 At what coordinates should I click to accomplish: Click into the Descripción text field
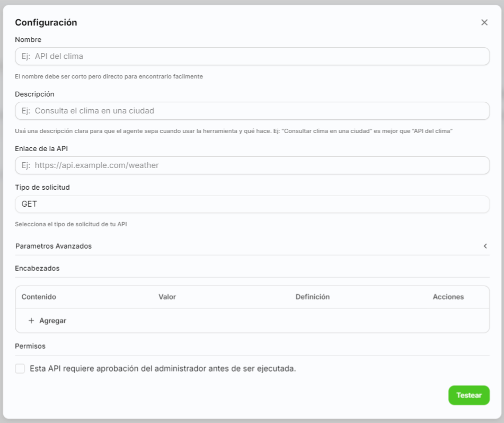point(252,111)
